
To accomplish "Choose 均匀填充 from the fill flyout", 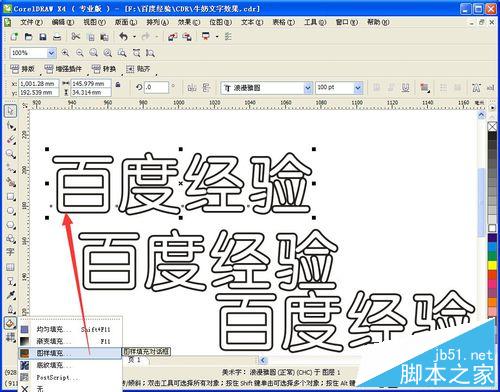I will point(70,329).
